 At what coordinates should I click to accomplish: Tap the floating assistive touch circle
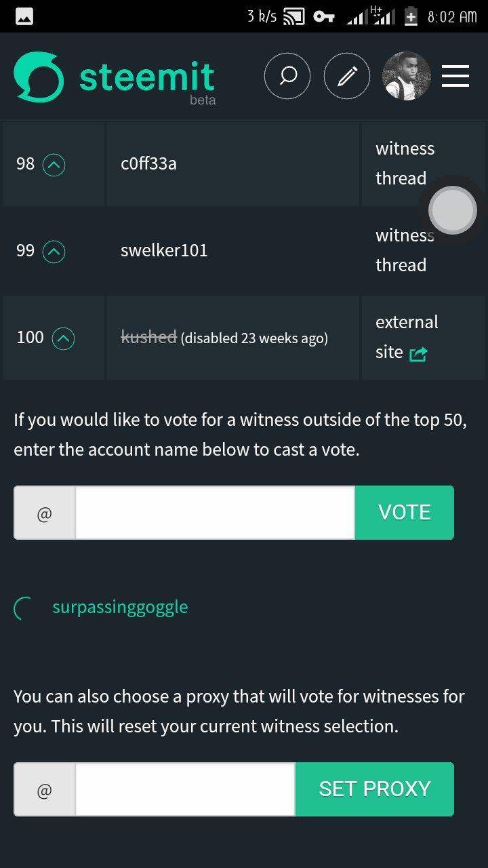click(453, 211)
